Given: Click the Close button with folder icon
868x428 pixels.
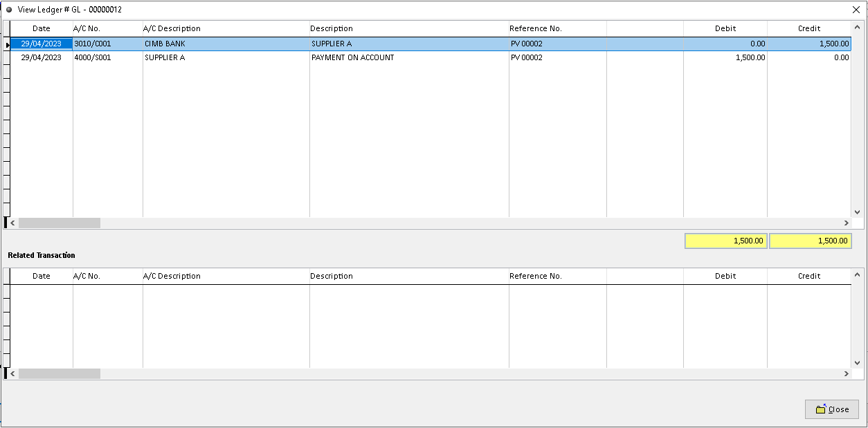Looking at the screenshot, I should [x=831, y=409].
